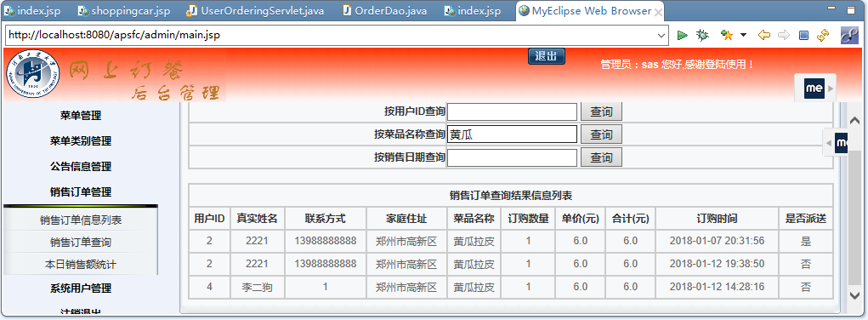
Task: Collapse 销售订单管理 sidebar section
Action: tap(81, 191)
